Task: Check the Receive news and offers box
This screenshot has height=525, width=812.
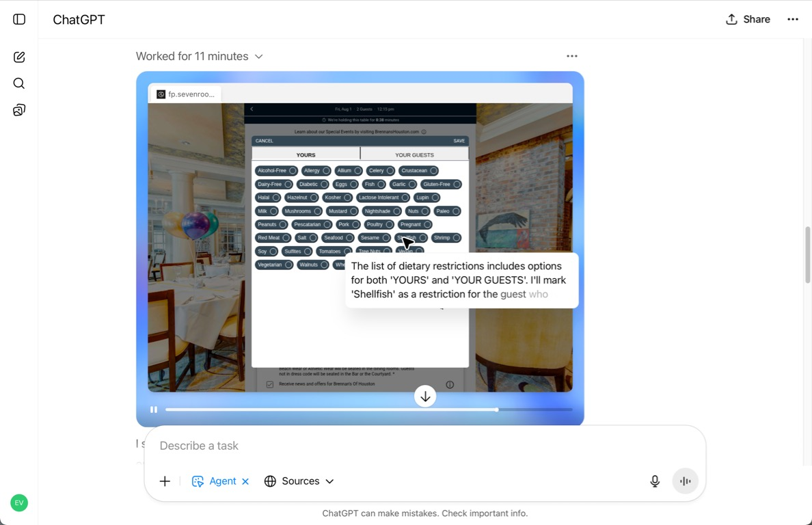Action: pyautogui.click(x=270, y=384)
